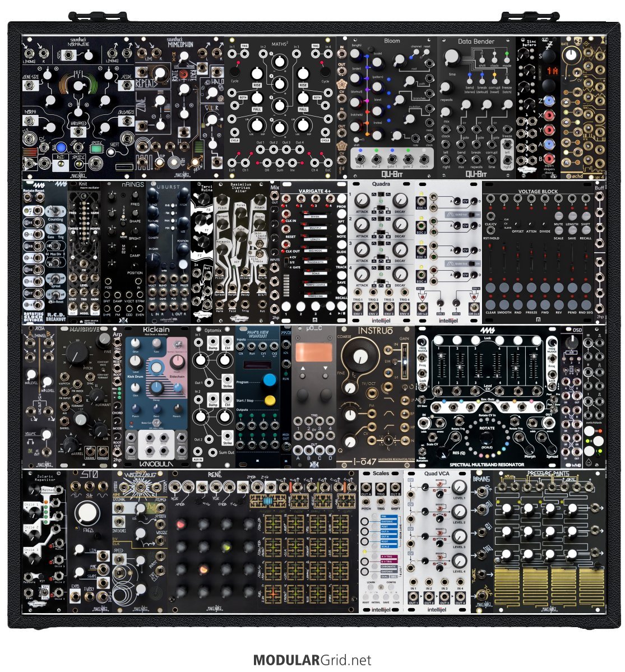Select the Kickain Knobula module
Viewport: 625px width, 672px height.
point(156,397)
